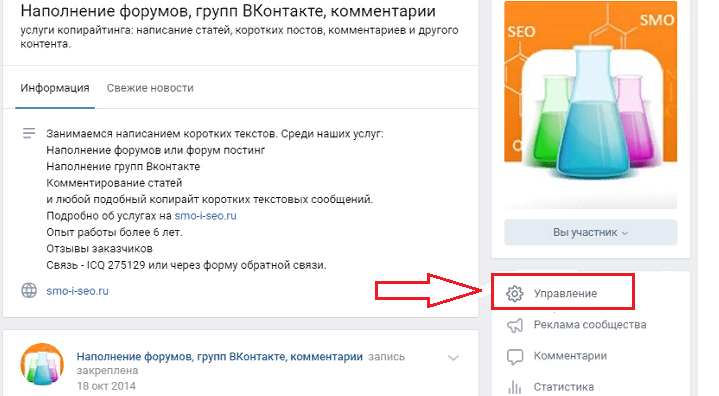
Task: Click the text Отзывы заказчиков
Action: (100, 249)
